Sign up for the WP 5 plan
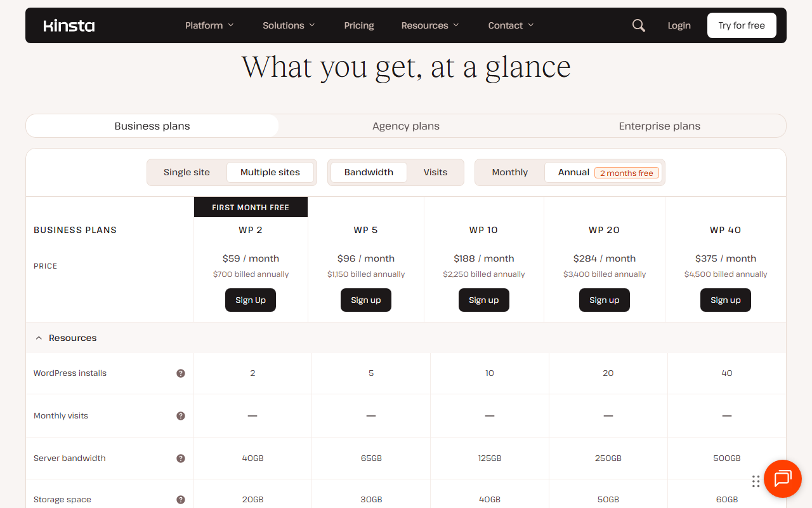812x508 pixels. pyautogui.click(x=366, y=300)
